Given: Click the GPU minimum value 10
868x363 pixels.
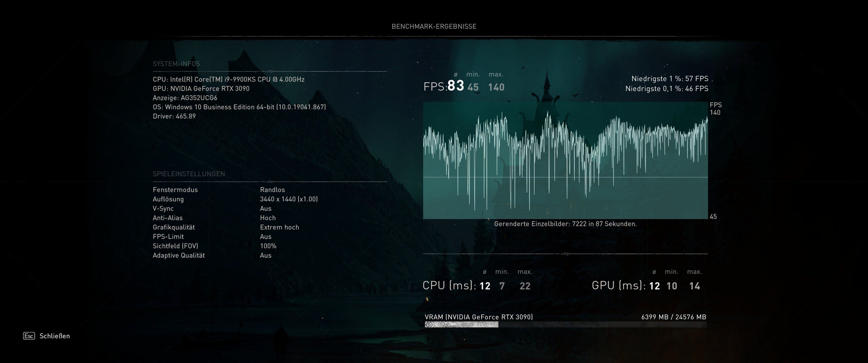Looking at the screenshot, I should (x=672, y=286).
